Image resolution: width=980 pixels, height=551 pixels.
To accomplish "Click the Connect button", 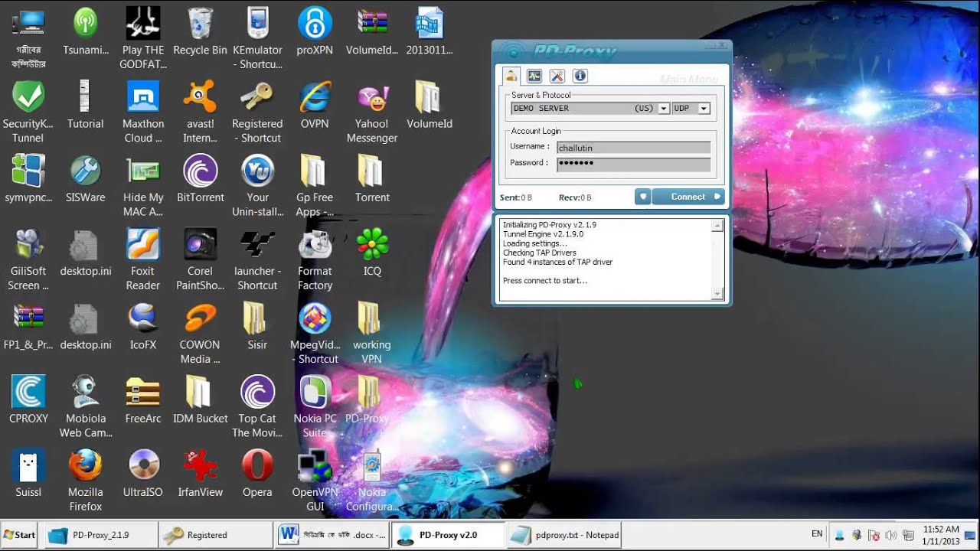I will tap(688, 197).
